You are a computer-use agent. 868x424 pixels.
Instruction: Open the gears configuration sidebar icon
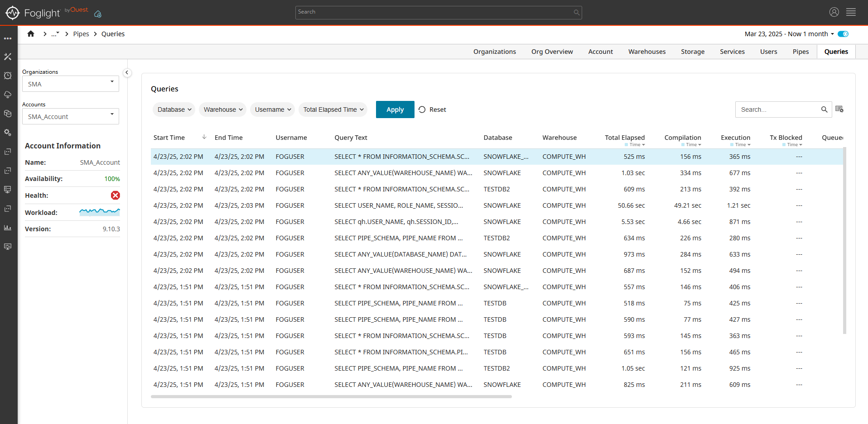click(x=8, y=133)
